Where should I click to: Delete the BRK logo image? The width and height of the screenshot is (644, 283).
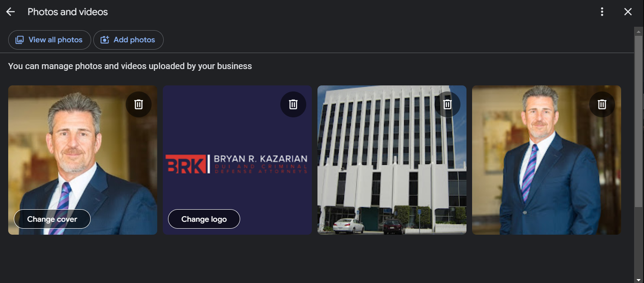(293, 104)
